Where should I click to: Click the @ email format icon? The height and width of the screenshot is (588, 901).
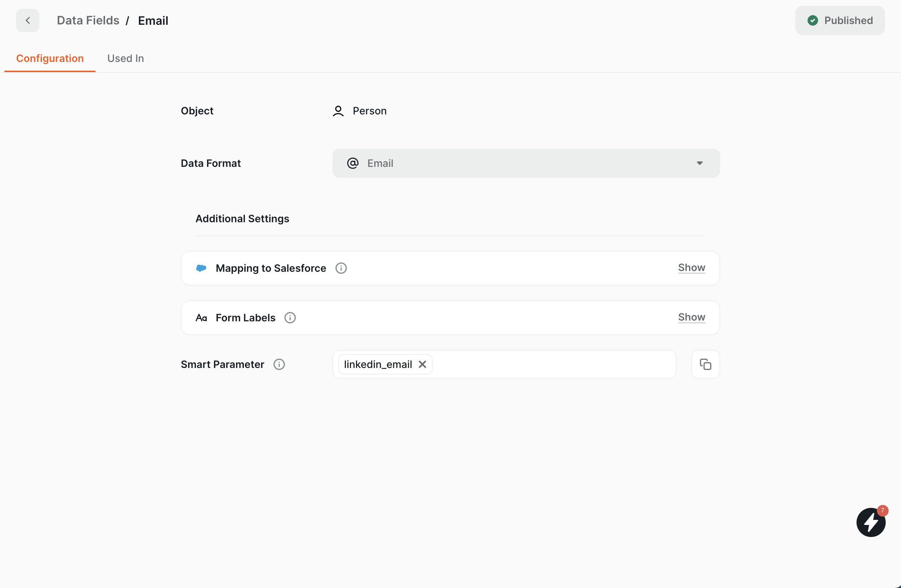pyautogui.click(x=352, y=163)
